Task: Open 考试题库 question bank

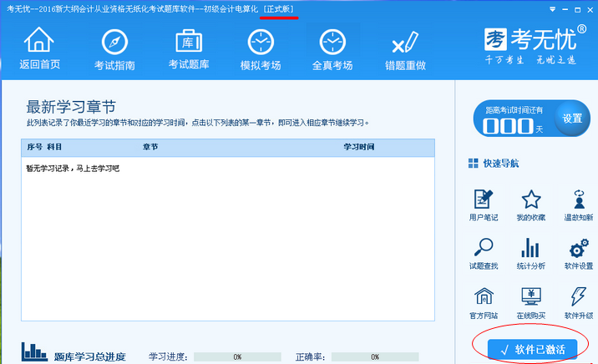Action: pos(189,48)
